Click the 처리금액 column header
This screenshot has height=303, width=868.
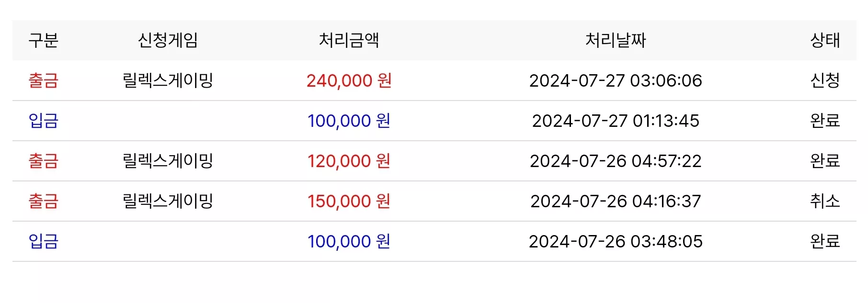tap(349, 40)
